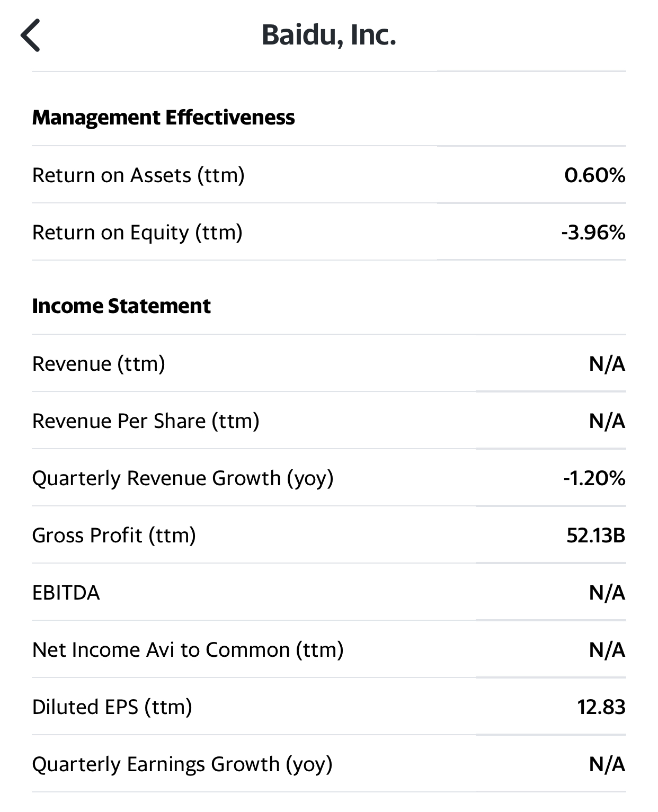658x812 pixels.
Task: Tap the 0.60% Return on Assets value
Action: click(594, 175)
